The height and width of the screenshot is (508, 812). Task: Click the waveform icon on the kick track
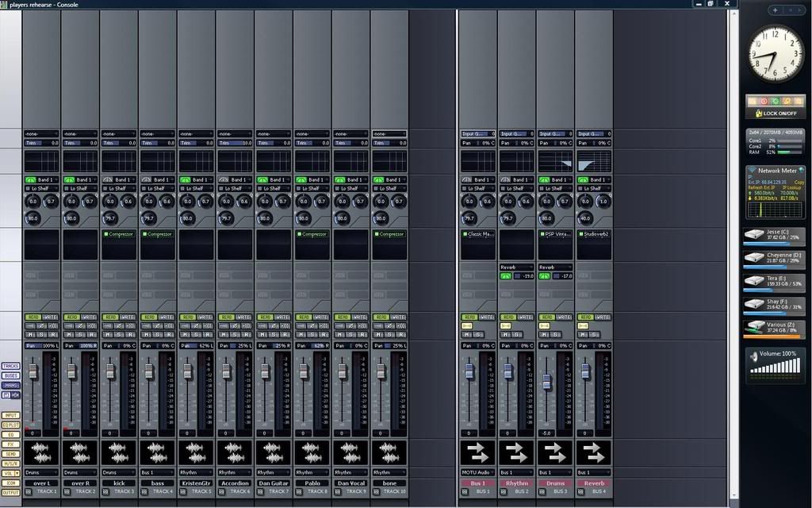coord(117,452)
